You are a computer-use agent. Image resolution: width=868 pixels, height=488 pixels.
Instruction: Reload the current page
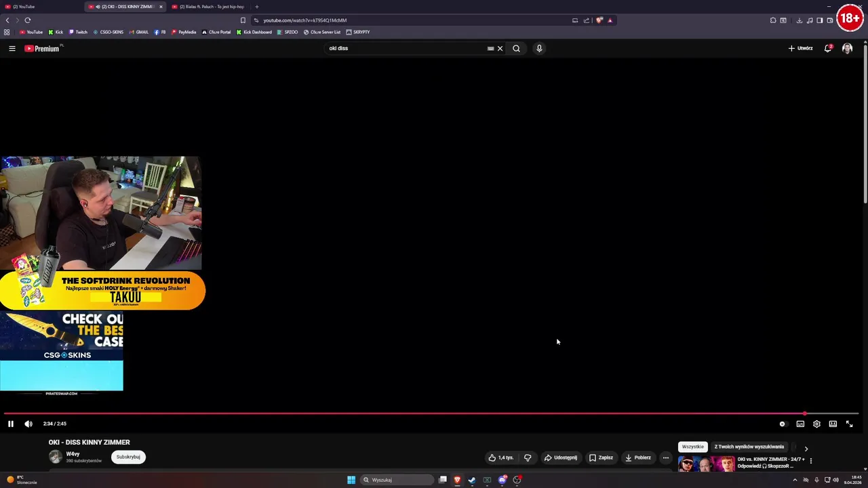[28, 20]
